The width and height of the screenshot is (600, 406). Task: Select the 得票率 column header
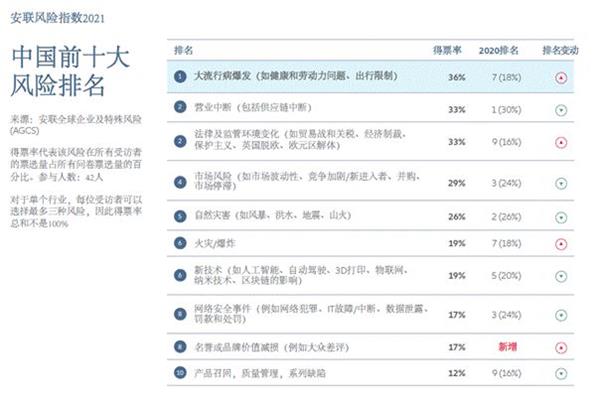point(447,50)
